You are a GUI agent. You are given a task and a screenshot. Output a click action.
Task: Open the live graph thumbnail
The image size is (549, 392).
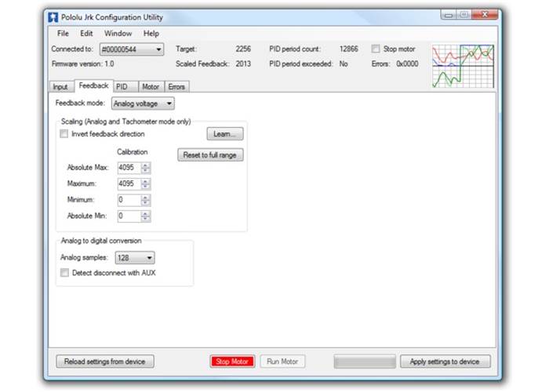click(x=463, y=66)
